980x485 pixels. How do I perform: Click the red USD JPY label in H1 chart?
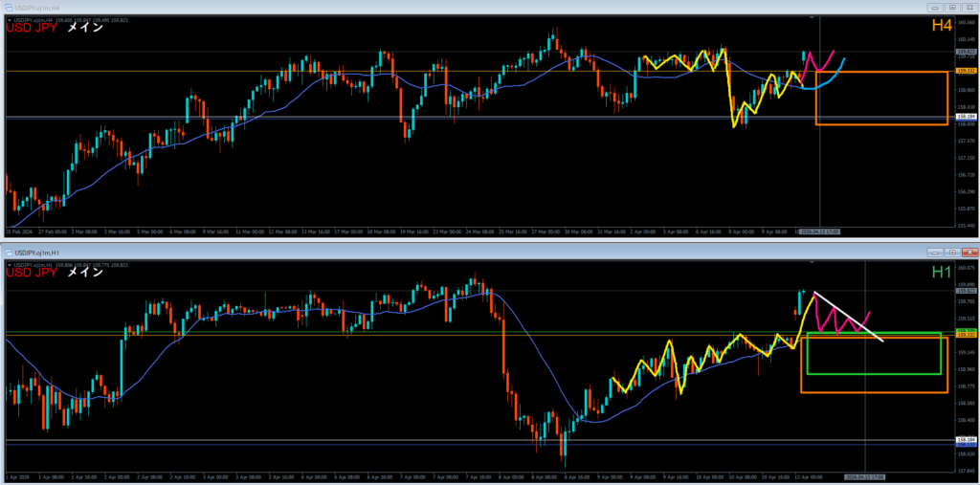(x=32, y=273)
